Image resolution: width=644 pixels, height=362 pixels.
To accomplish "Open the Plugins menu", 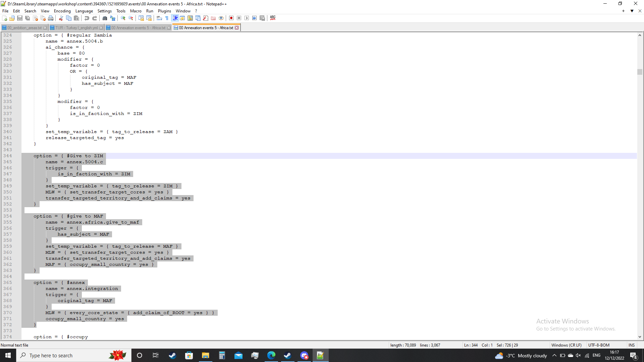I will [164, 11].
